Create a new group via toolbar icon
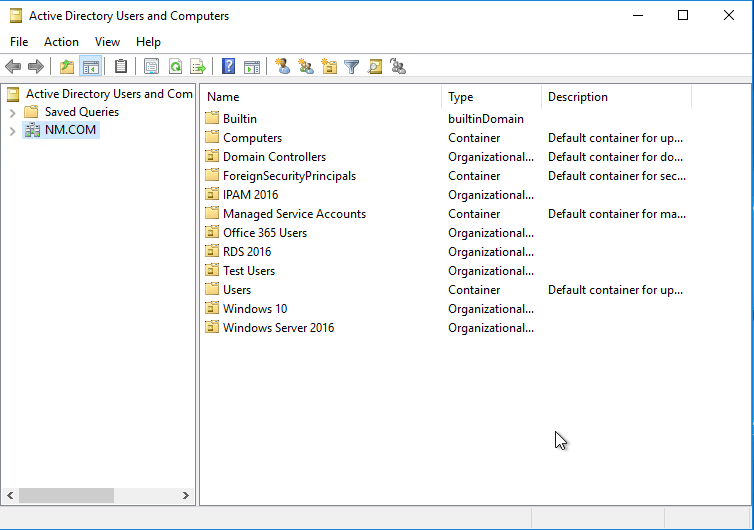The image size is (754, 530). tap(305, 66)
